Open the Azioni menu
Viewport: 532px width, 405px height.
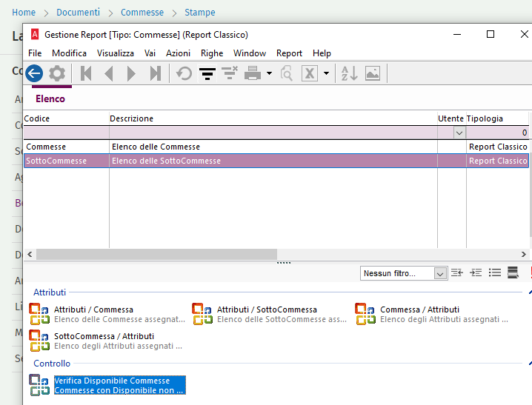click(x=178, y=53)
